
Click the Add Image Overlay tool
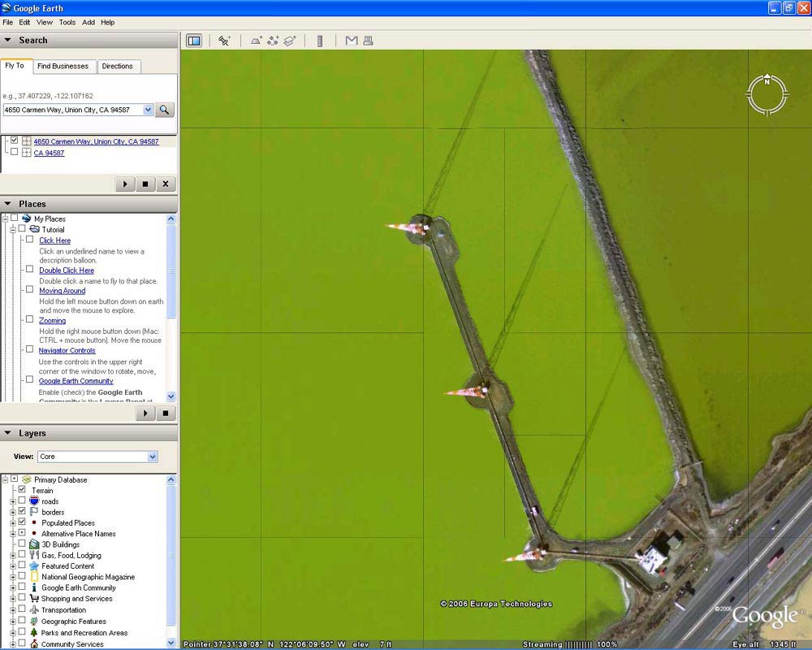[x=290, y=41]
